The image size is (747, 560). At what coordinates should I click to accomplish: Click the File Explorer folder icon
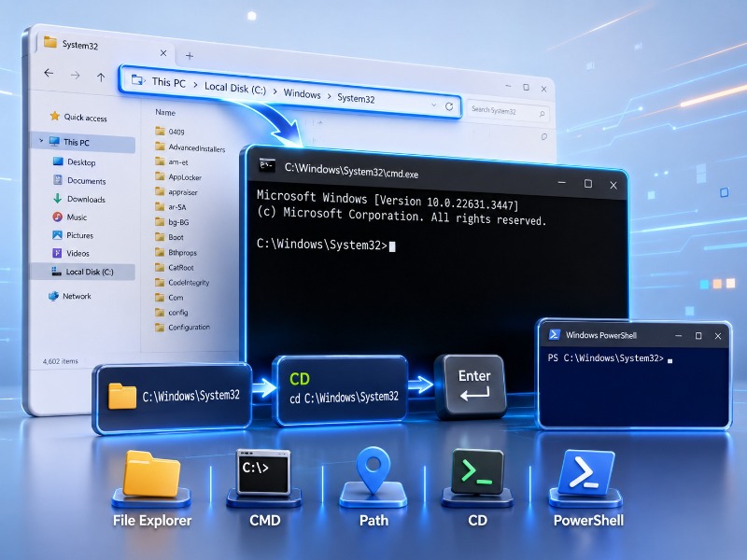click(x=151, y=474)
